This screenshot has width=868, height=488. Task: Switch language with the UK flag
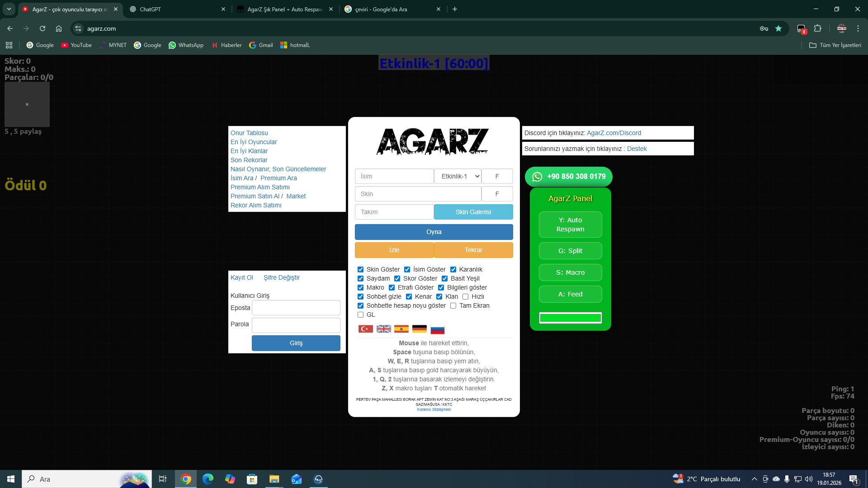(x=384, y=329)
